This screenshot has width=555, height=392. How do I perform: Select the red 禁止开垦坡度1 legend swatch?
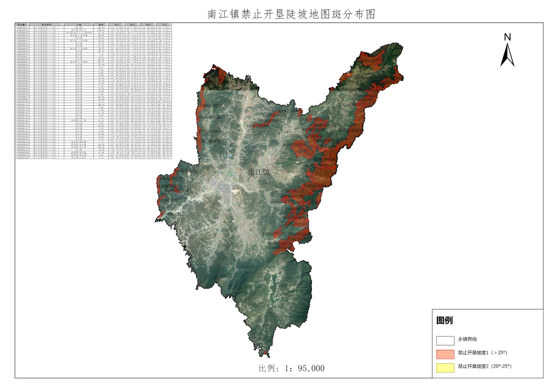pyautogui.click(x=445, y=353)
